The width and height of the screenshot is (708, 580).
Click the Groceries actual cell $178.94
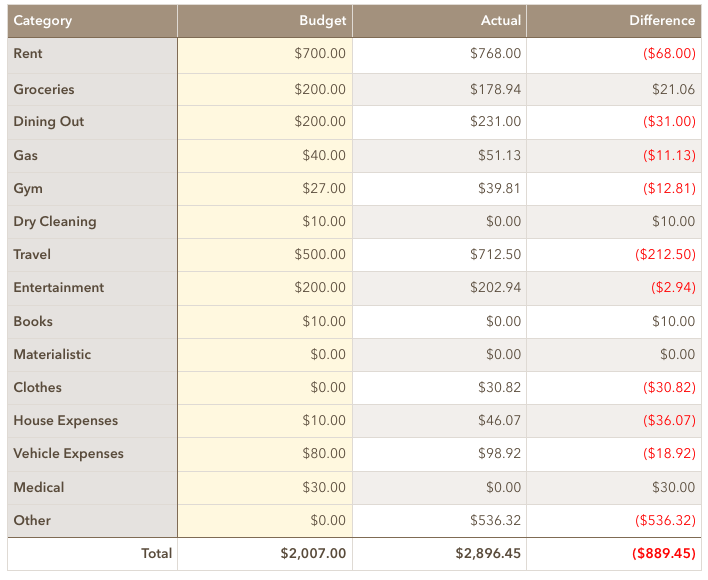click(x=439, y=89)
